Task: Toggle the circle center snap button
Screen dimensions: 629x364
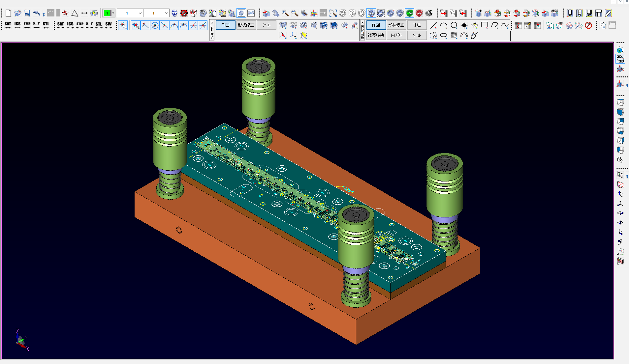Action: coord(155,25)
